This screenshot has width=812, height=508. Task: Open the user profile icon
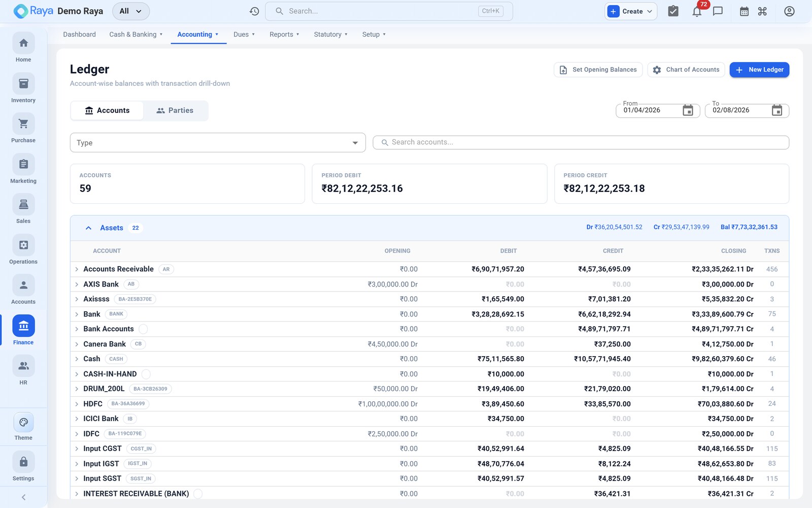tap(789, 11)
